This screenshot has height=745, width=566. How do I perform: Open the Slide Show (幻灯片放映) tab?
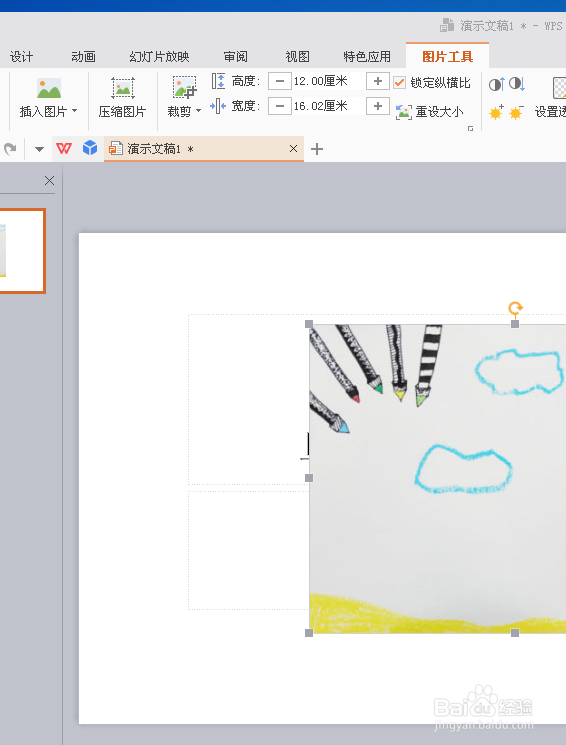(159, 57)
